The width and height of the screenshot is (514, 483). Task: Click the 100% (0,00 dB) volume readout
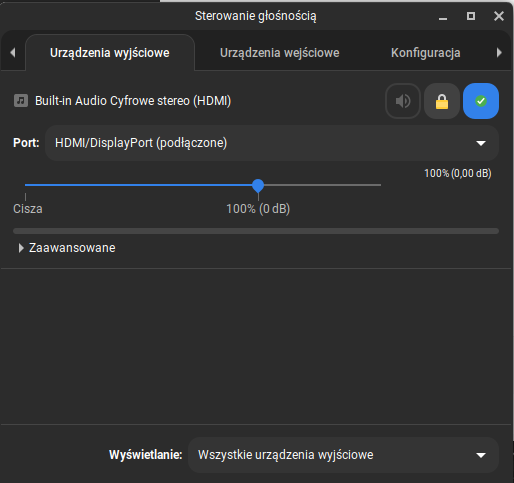coord(458,173)
